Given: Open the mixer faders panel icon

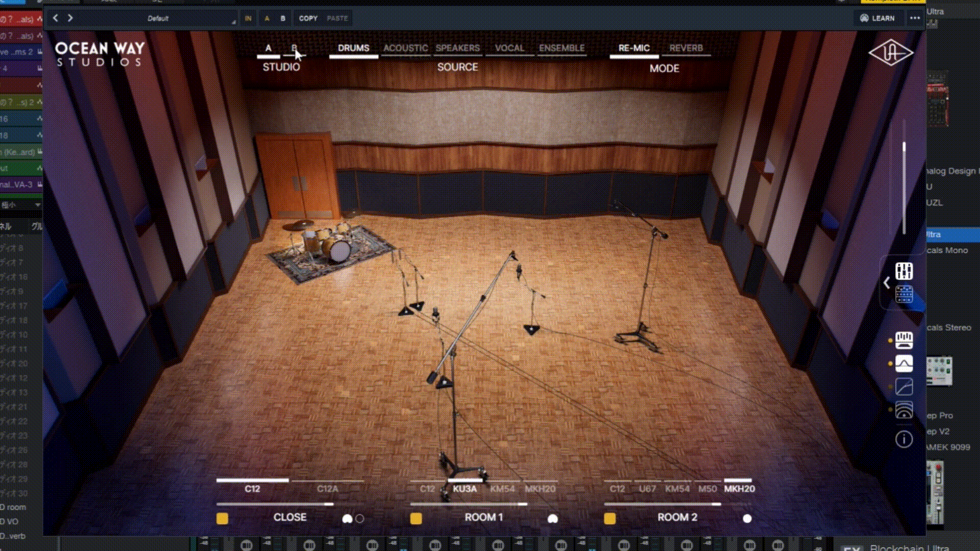Looking at the screenshot, I should coord(904,271).
